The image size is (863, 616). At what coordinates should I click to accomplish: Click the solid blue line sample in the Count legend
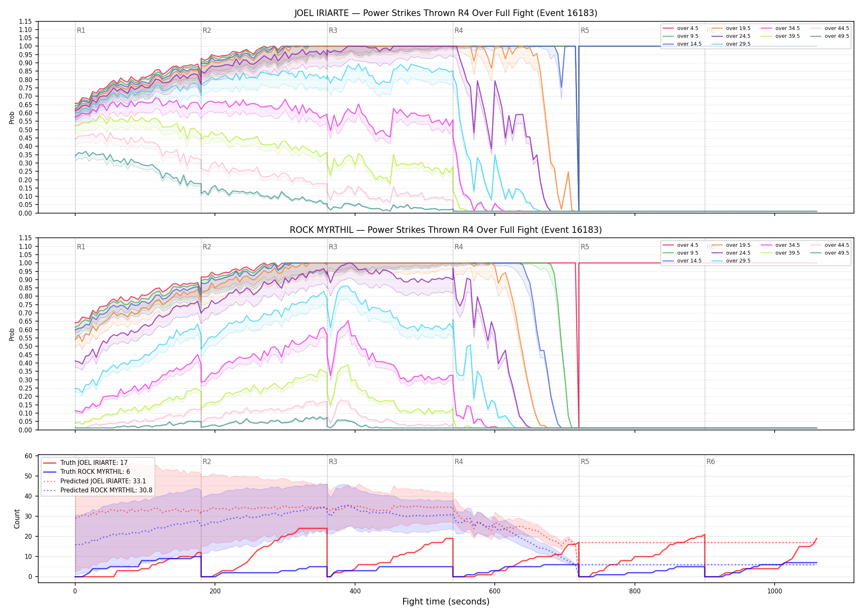click(x=50, y=472)
